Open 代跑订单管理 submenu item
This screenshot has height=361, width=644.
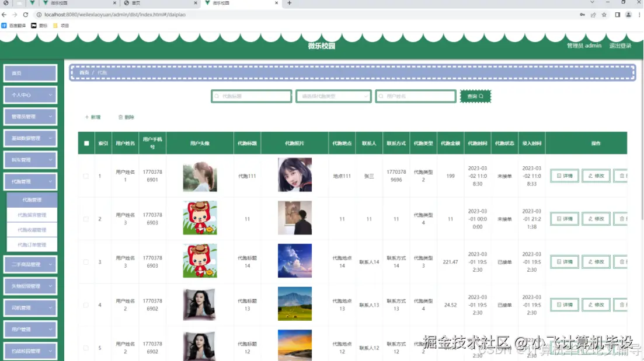32,245
